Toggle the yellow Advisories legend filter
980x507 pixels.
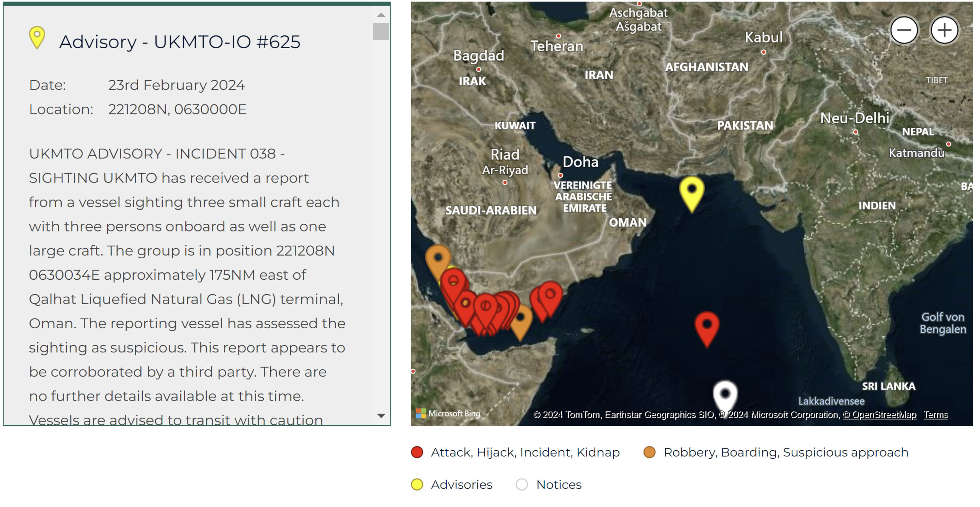point(417,484)
